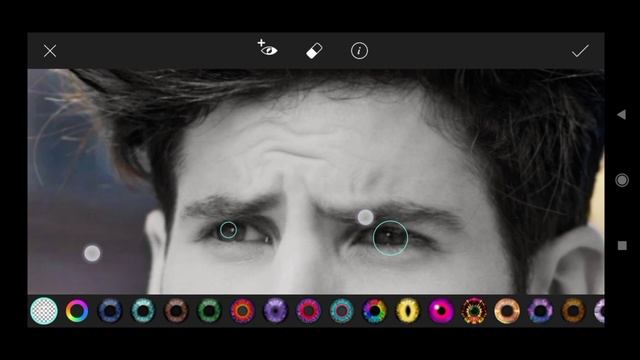The width and height of the screenshot is (640, 360).
Task: Select the eraser tool
Action: tap(314, 51)
